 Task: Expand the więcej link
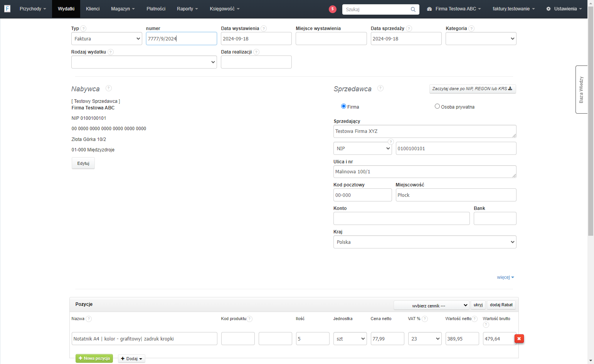click(505, 277)
